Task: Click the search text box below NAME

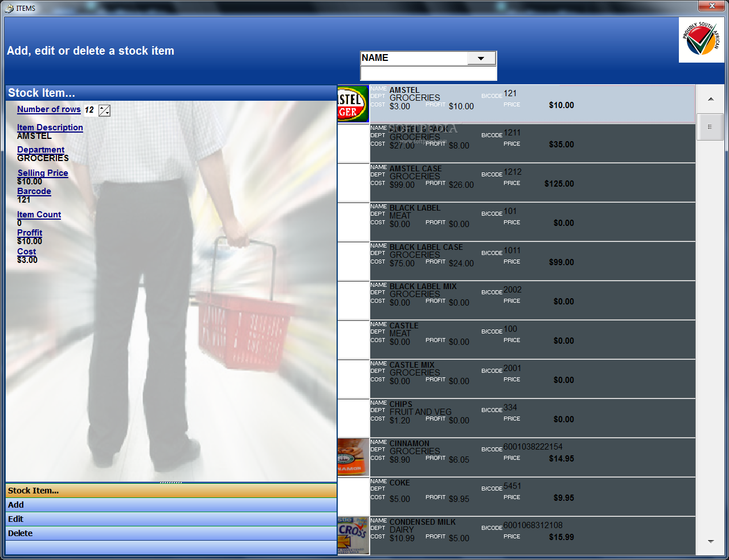Action: pos(428,73)
